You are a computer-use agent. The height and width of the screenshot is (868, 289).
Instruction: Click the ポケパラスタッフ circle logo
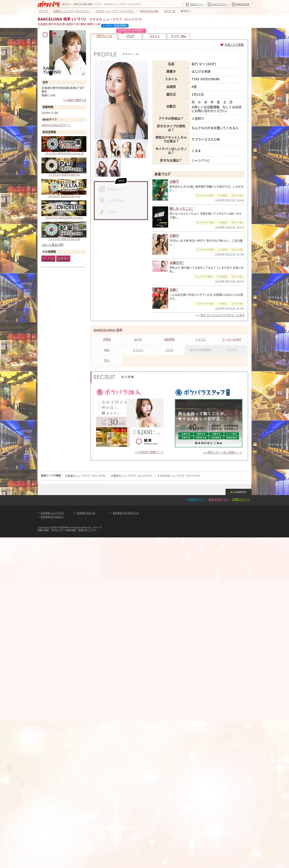point(179,392)
